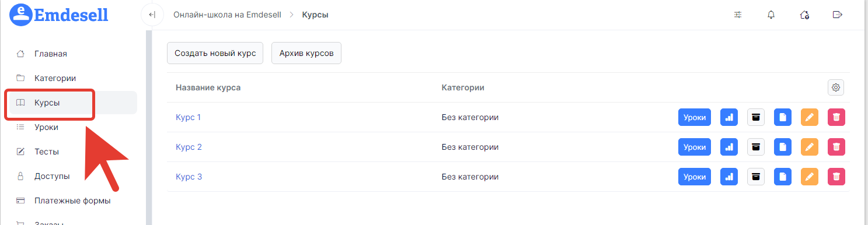Click the home-with-gear icon in header
Viewport: 868px width, 225px height.
click(804, 15)
